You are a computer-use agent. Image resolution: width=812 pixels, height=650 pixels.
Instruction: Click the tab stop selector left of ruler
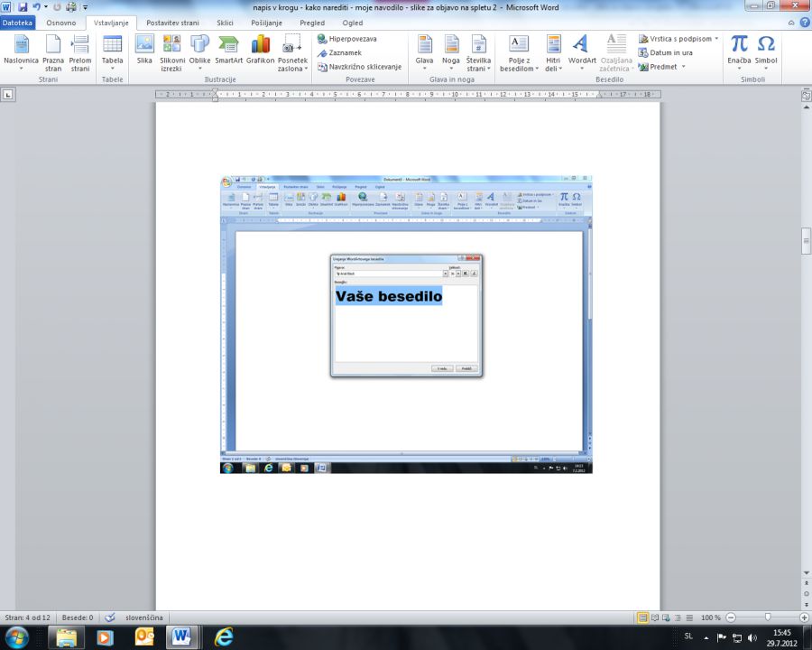[8, 94]
